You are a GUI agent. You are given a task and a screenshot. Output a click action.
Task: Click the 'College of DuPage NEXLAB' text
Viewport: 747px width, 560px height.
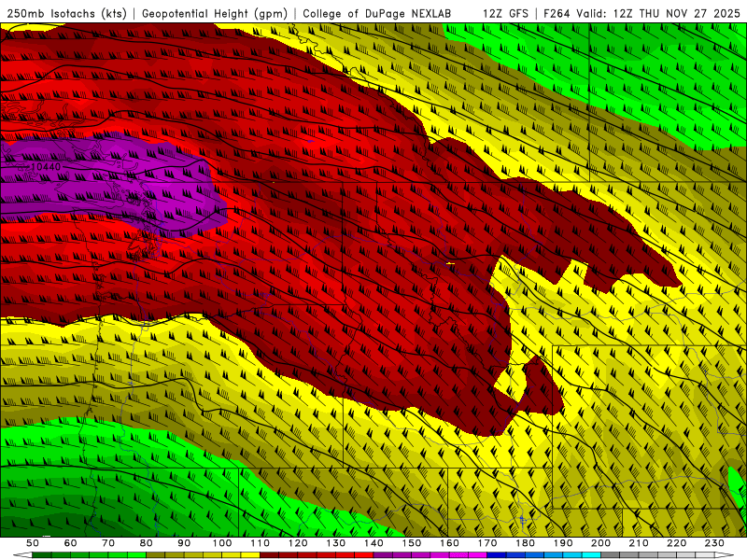pyautogui.click(x=377, y=13)
